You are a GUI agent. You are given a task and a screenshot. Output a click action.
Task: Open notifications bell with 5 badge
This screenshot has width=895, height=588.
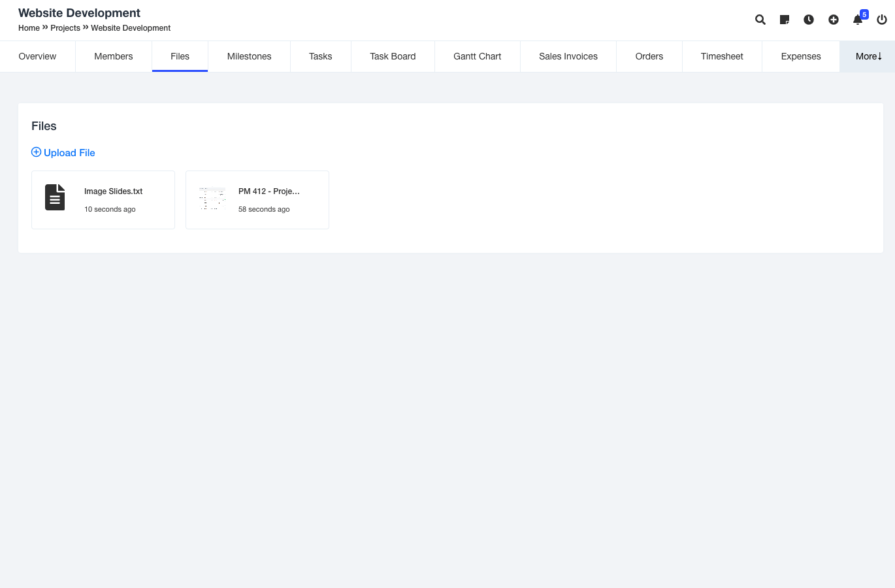(858, 20)
